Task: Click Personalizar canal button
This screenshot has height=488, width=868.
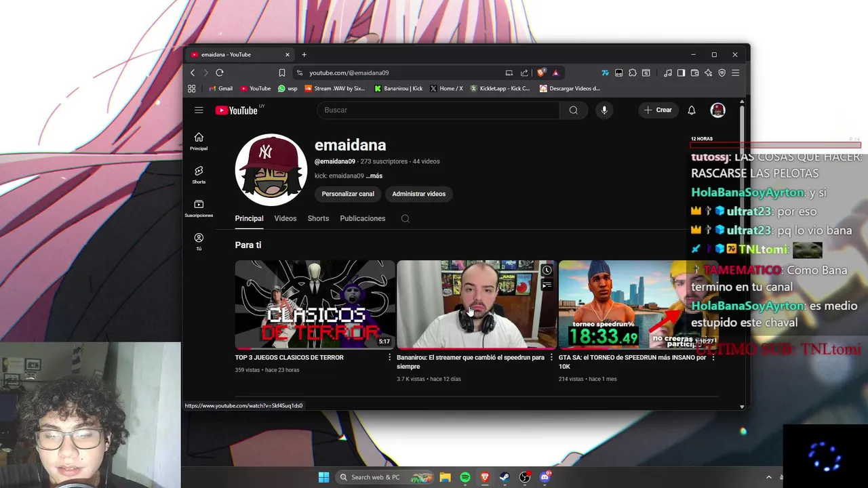Action: click(x=348, y=194)
